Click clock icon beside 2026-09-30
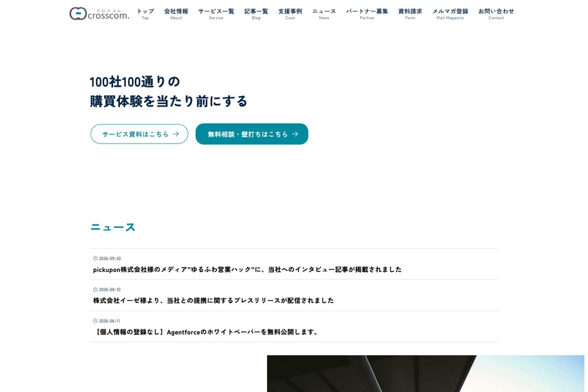The height and width of the screenshot is (392, 588). coord(95,258)
